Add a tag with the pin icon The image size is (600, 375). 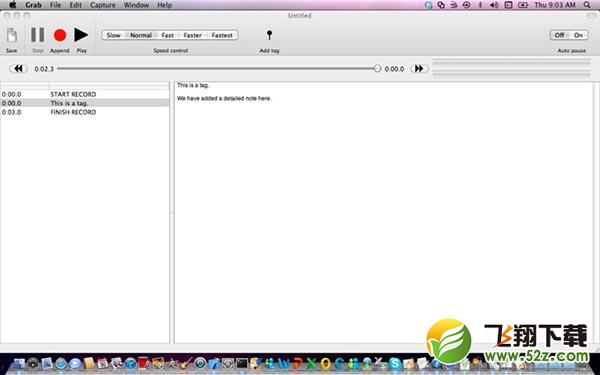[269, 35]
